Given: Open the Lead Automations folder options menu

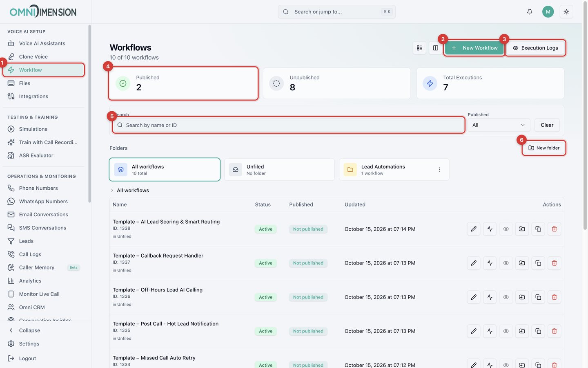Looking at the screenshot, I should (x=439, y=170).
